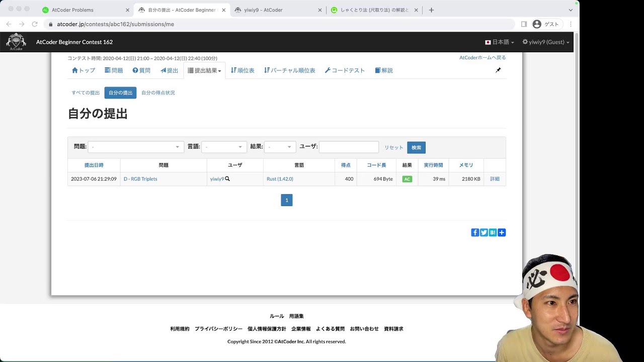Click the home icon on the トップ tab
644x362 pixels.
point(74,70)
